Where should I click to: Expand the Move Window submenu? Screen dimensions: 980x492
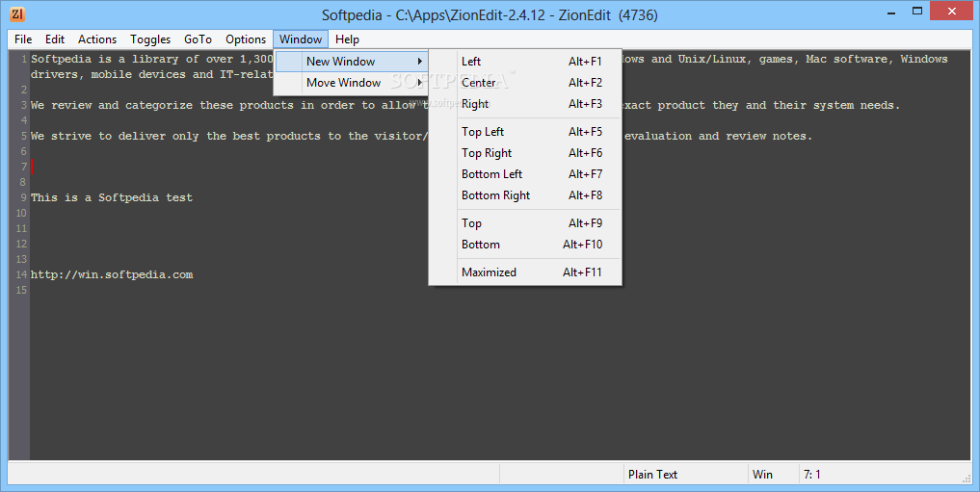point(352,83)
